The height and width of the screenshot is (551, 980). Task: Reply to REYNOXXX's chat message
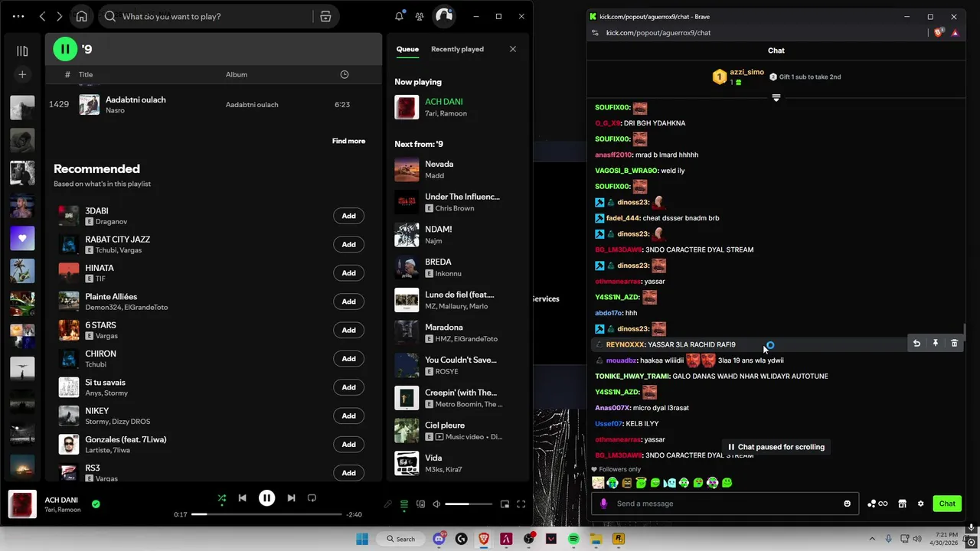coord(916,344)
